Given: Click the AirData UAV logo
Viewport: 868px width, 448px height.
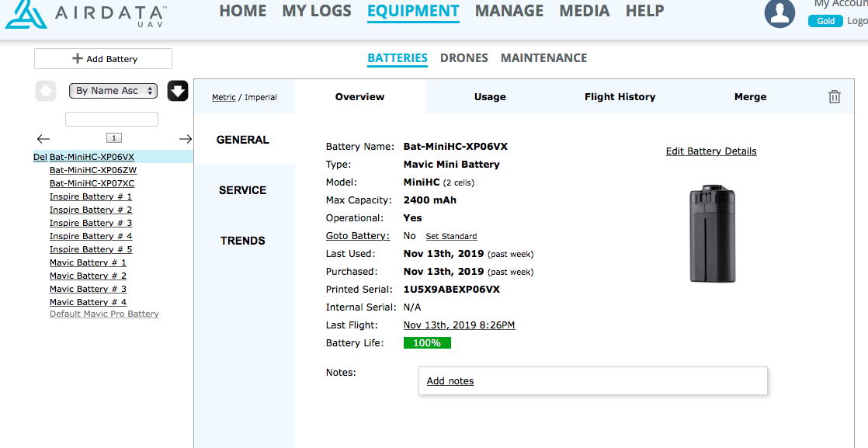Looking at the screenshot, I should 85,16.
